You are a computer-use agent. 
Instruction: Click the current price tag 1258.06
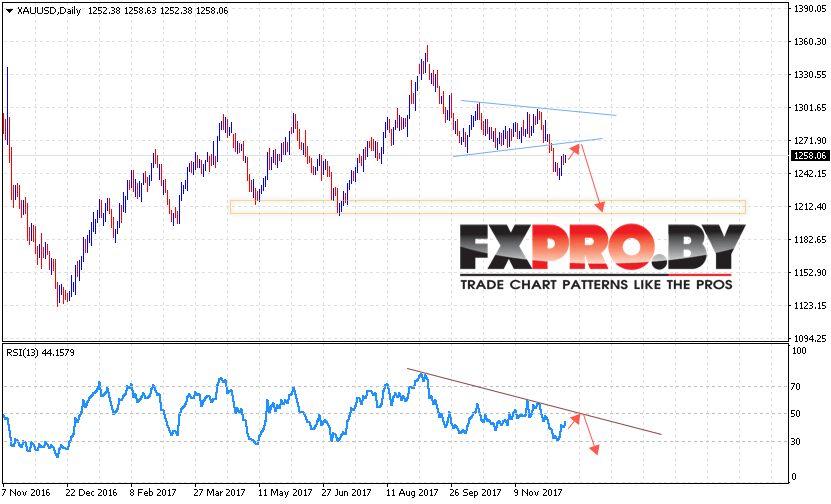coord(809,156)
